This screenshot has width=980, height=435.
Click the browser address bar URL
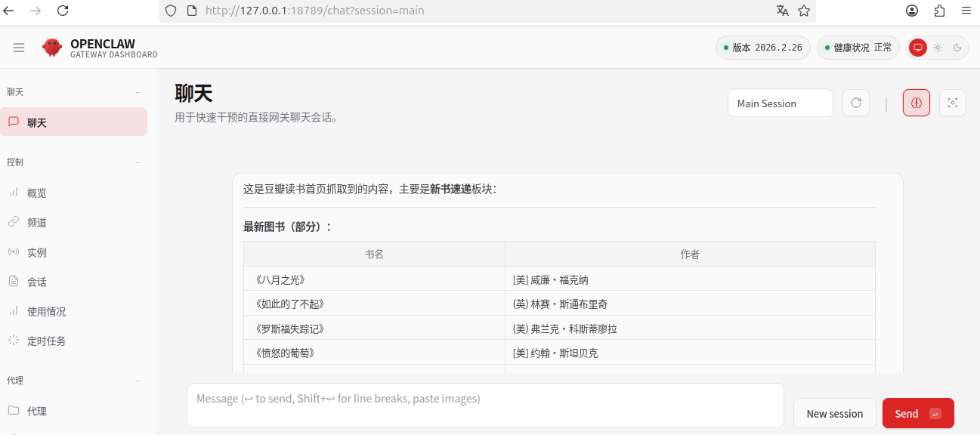coord(314,11)
